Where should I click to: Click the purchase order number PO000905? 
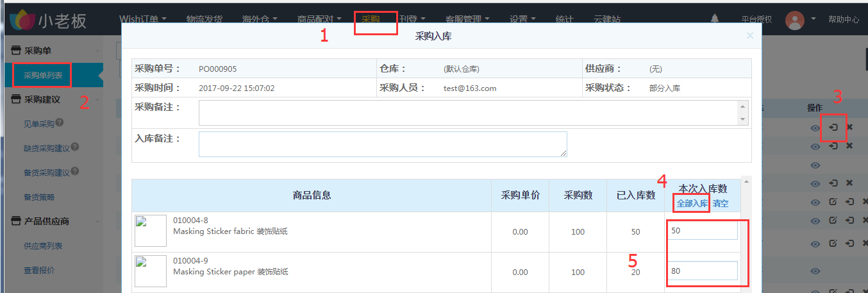point(218,69)
